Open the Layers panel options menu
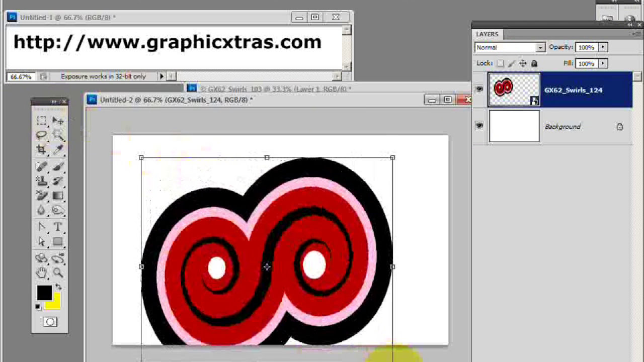The width and height of the screenshot is (644, 362). (x=637, y=34)
